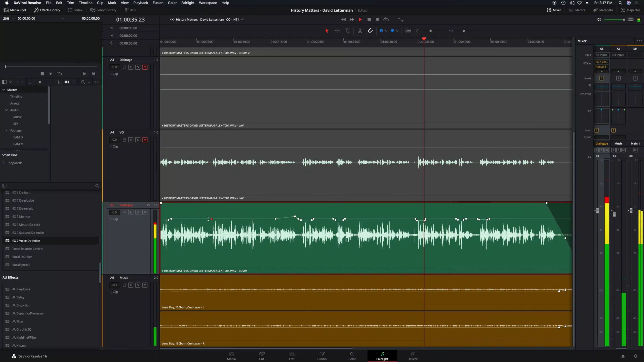Viewport: 644px width, 362px height.
Task: Open the Timeline menu in menu bar
Action: pos(85,3)
